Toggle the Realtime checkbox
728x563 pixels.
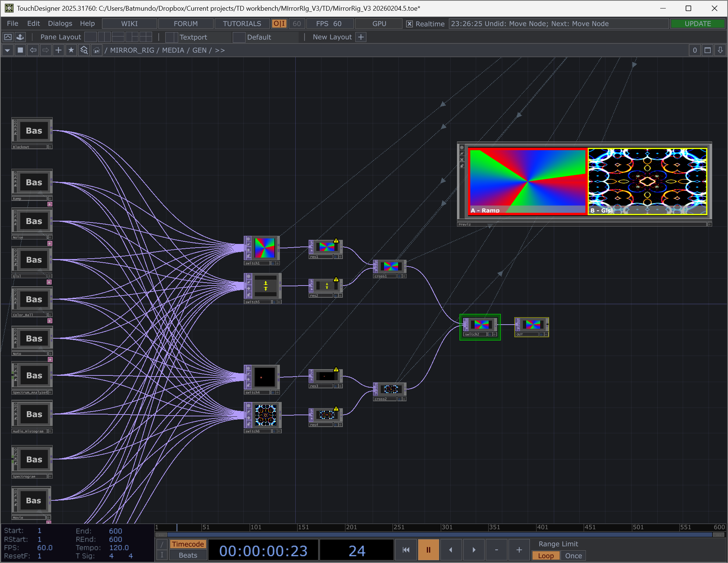tap(409, 24)
